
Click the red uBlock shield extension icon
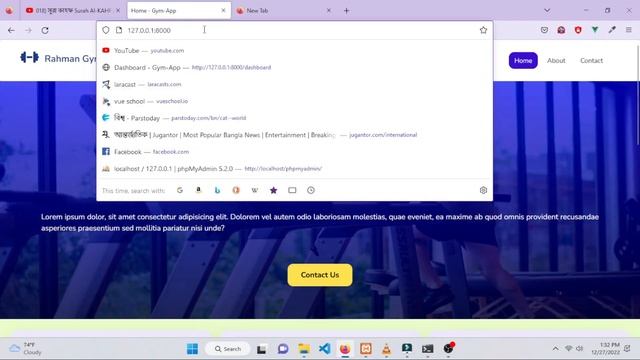pyautogui.click(x=578, y=30)
